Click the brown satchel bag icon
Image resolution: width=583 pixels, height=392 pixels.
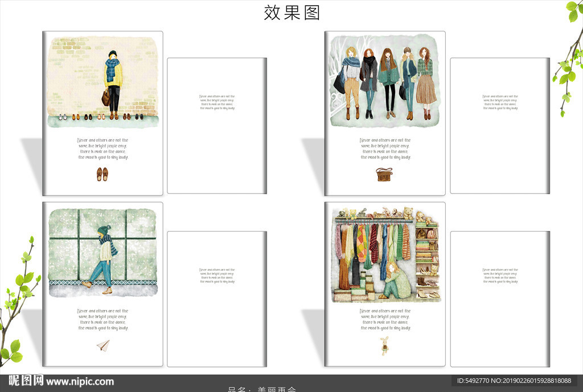coord(384,174)
